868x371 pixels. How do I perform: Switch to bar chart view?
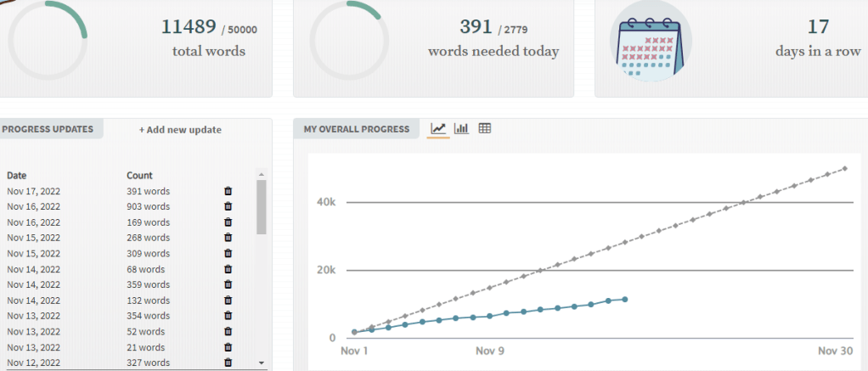461,129
